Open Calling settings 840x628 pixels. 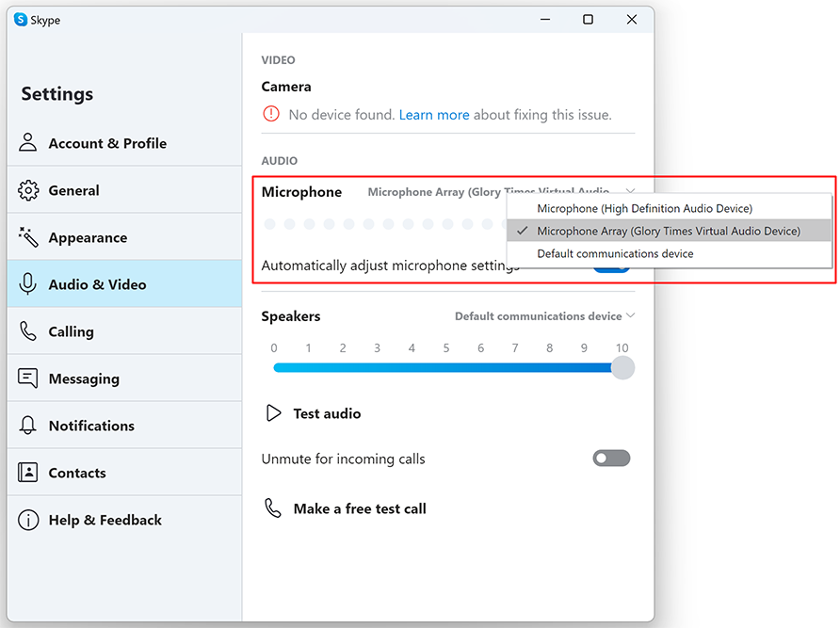point(124,331)
